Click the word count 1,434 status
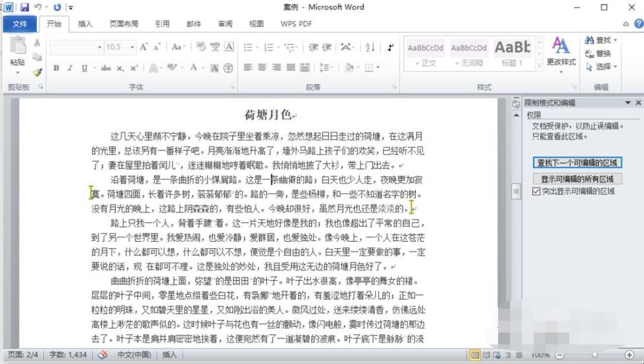The image size is (644, 364). (68, 354)
